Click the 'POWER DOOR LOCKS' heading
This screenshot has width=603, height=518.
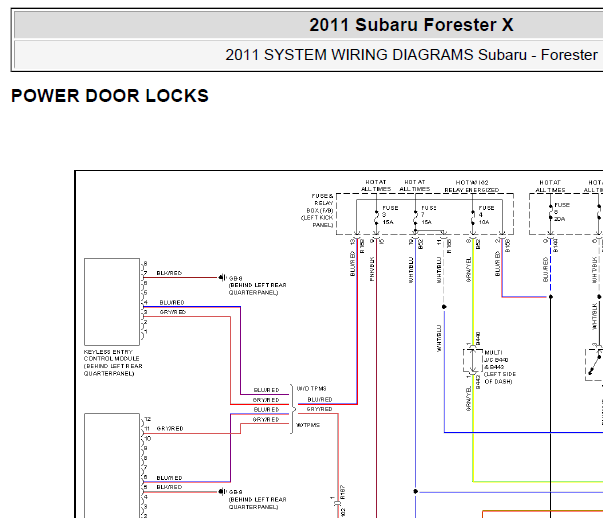point(110,96)
